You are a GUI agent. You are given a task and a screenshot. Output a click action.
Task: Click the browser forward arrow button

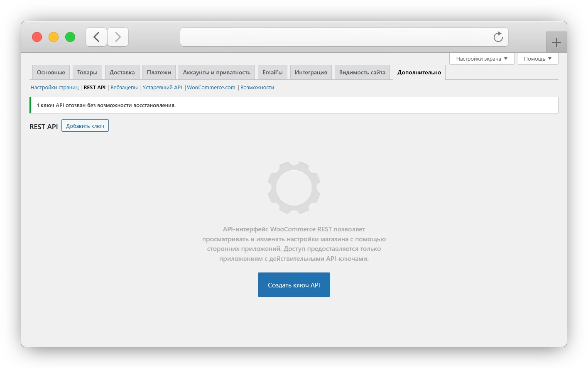pos(118,37)
